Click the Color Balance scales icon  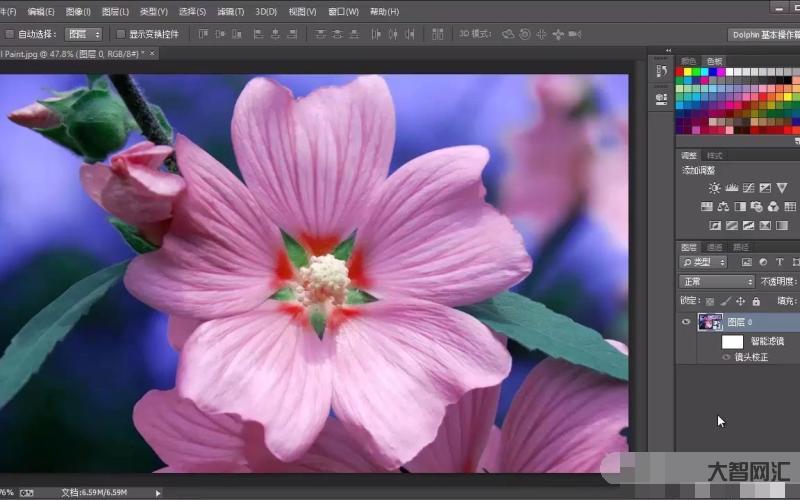pos(723,207)
